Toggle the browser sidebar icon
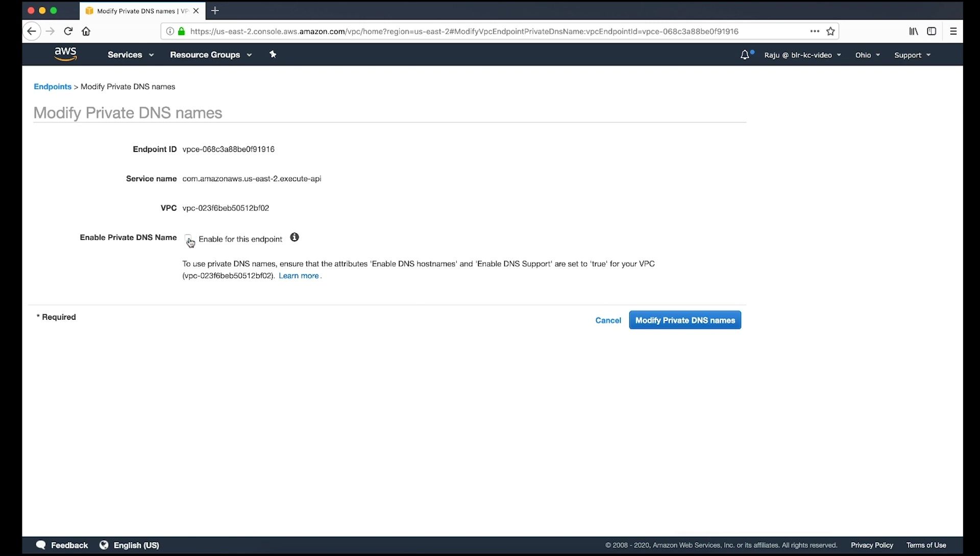The image size is (980, 556). 932,31
